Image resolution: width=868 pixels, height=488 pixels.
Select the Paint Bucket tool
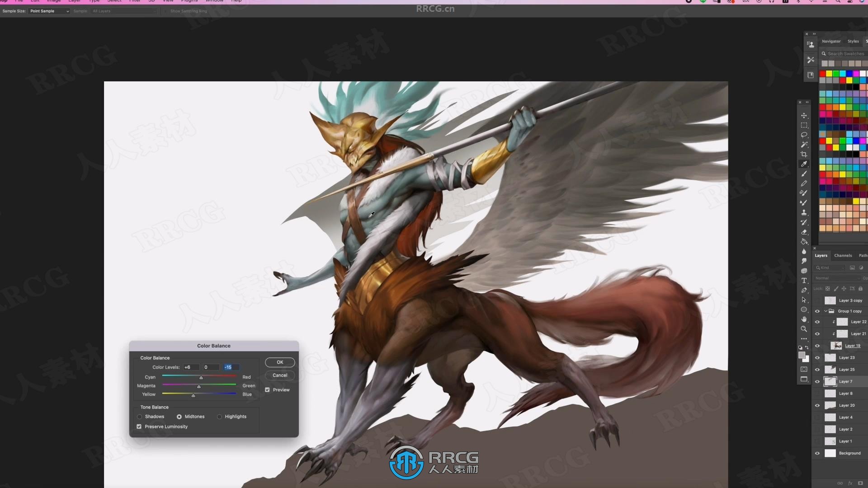(804, 242)
